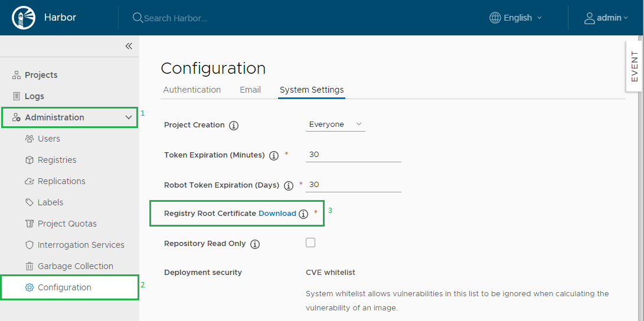Click the Users group icon
Image resolution: width=644 pixels, height=321 pixels.
[x=29, y=139]
